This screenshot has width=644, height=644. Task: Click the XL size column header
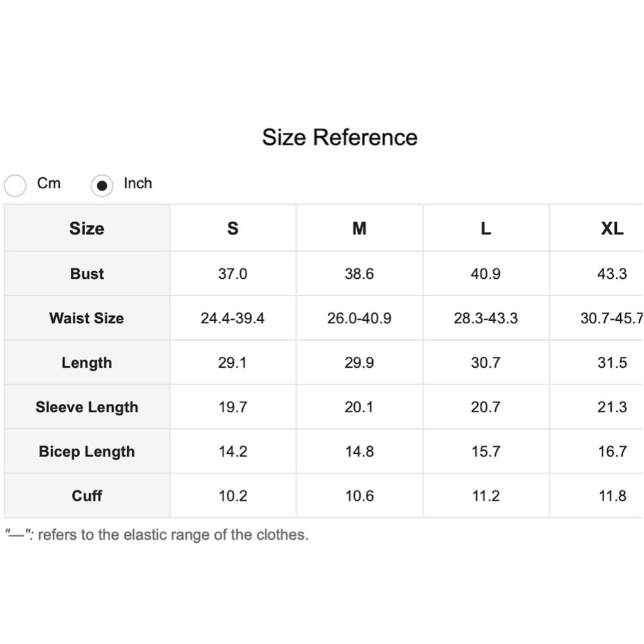click(612, 229)
